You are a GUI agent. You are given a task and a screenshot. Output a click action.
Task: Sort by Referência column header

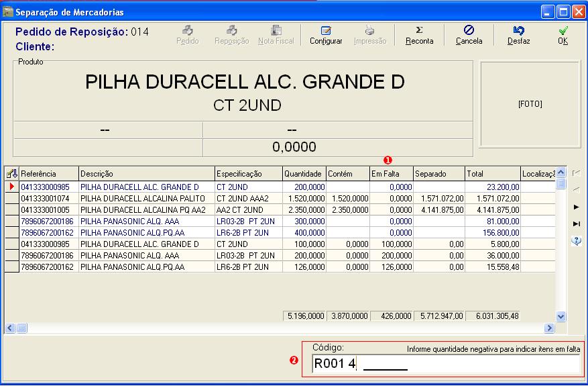coord(49,173)
